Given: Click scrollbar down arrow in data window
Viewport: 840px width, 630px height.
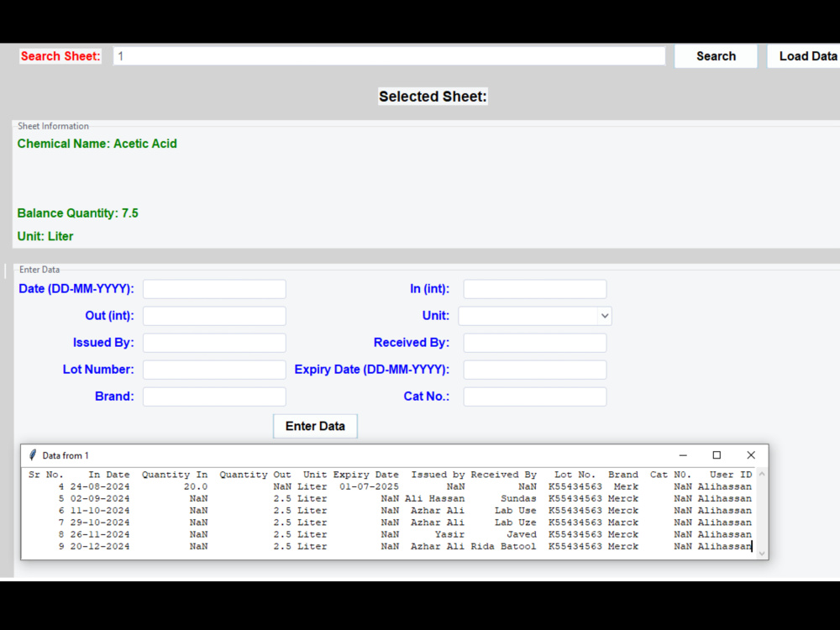Looking at the screenshot, I should 762,554.
